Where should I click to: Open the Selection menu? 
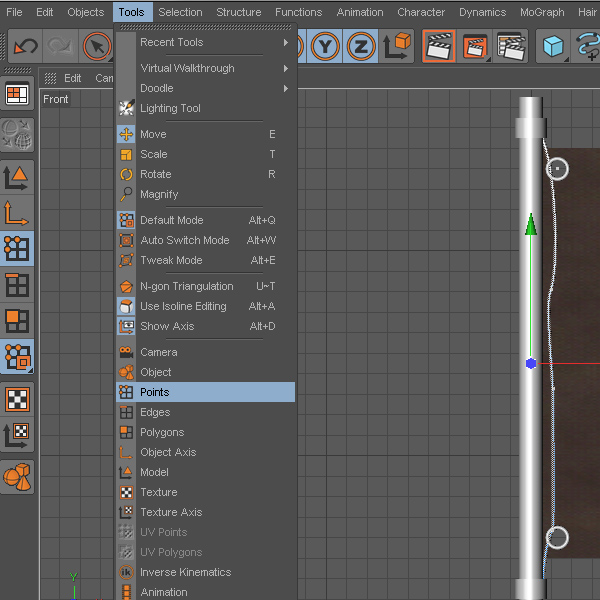point(180,12)
